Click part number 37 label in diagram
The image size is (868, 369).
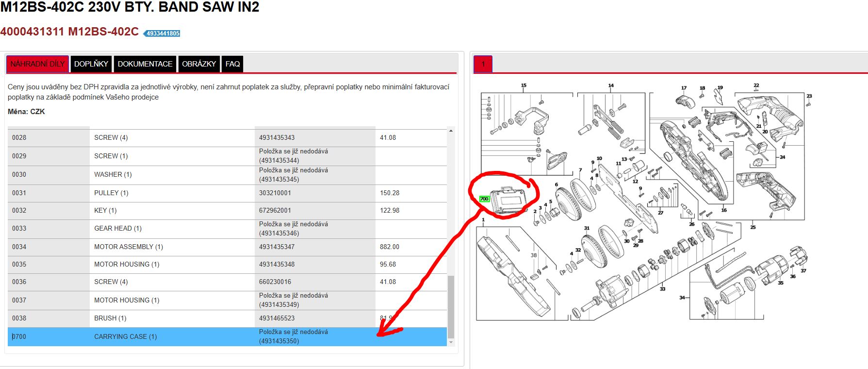(x=803, y=271)
